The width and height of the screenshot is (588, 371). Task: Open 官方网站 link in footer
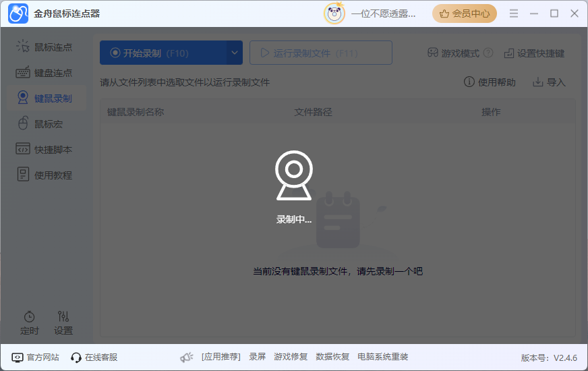[x=36, y=357]
